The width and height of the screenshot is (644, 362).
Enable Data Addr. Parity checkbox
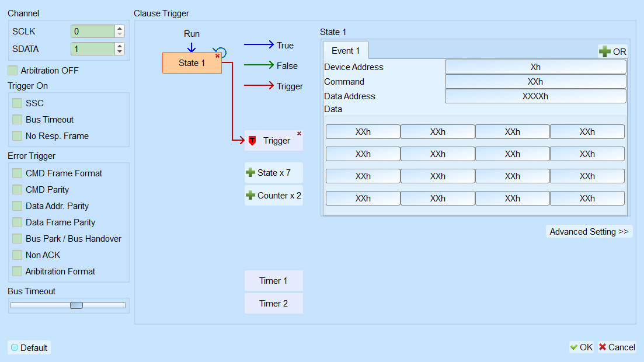pos(18,206)
